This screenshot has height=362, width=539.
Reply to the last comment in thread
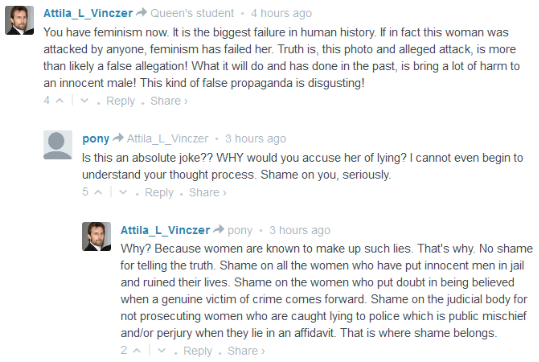click(198, 351)
